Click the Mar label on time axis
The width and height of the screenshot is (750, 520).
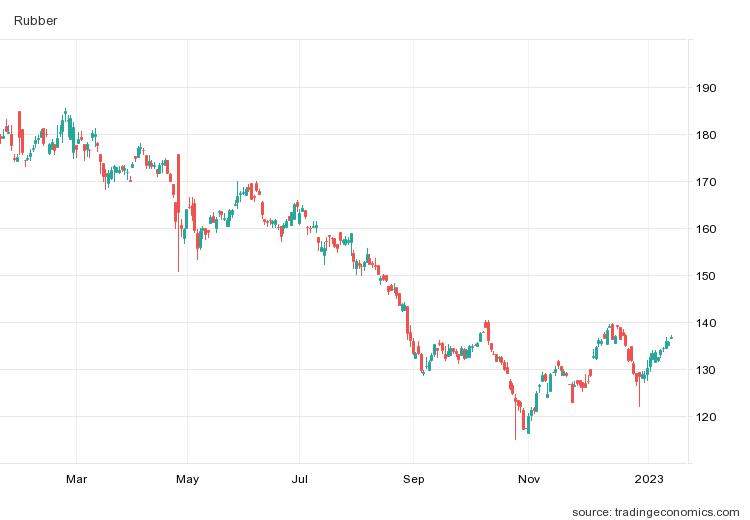coord(76,479)
